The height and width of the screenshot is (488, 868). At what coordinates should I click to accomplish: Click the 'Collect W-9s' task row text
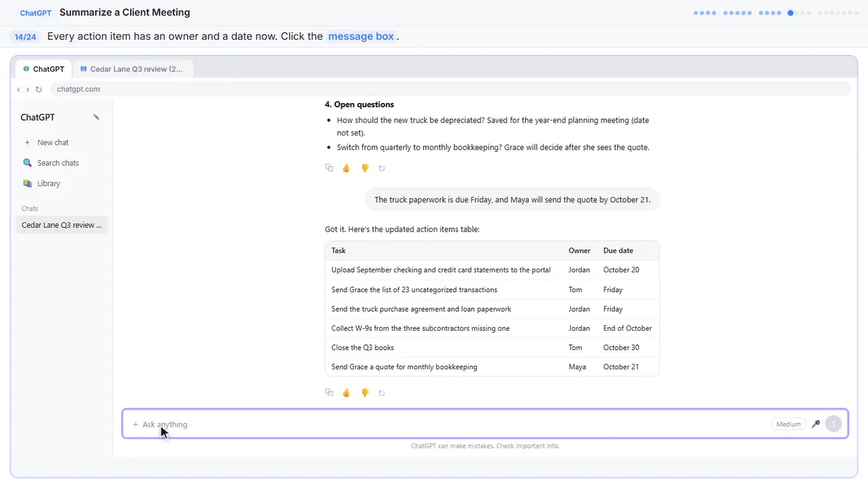click(420, 328)
